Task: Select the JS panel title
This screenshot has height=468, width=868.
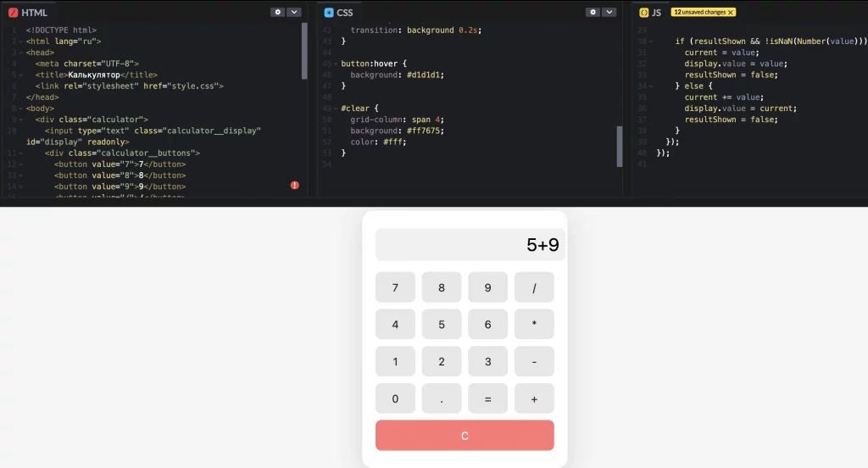Action: (657, 12)
